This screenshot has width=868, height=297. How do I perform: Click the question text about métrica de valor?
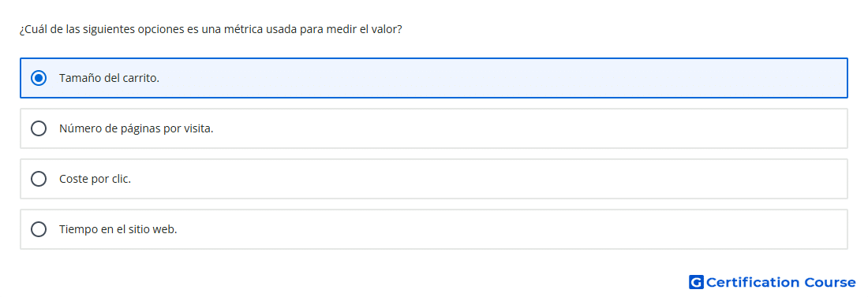point(211,29)
